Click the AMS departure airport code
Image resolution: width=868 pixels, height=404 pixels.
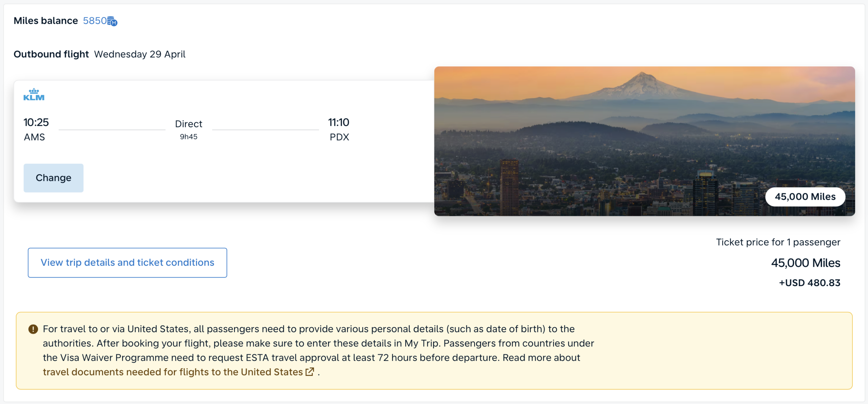click(34, 137)
